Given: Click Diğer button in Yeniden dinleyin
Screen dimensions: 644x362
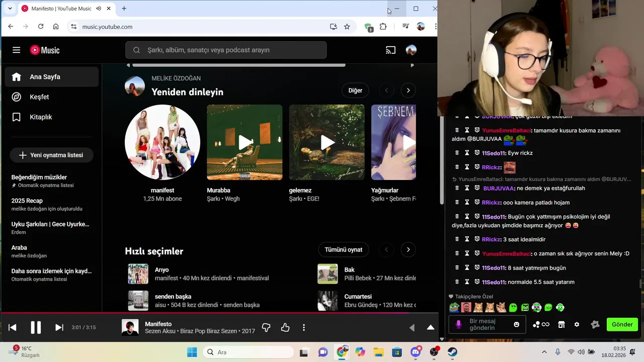Looking at the screenshot, I should 355,90.
